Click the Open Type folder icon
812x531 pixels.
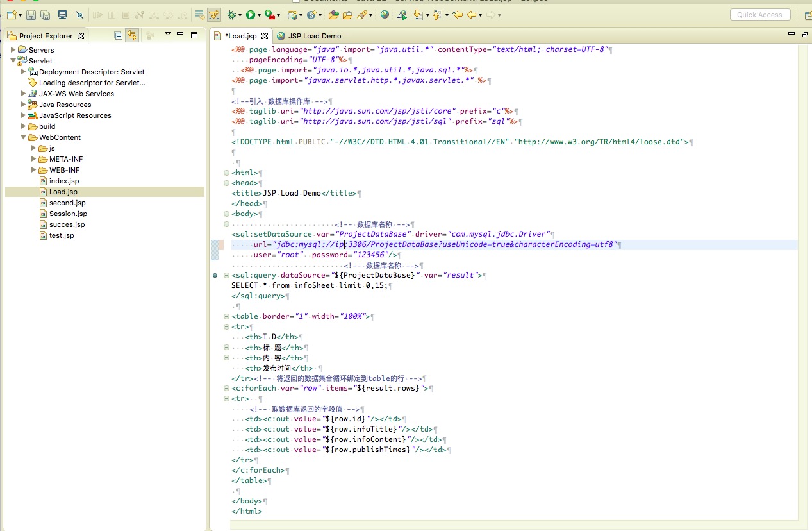coord(333,15)
